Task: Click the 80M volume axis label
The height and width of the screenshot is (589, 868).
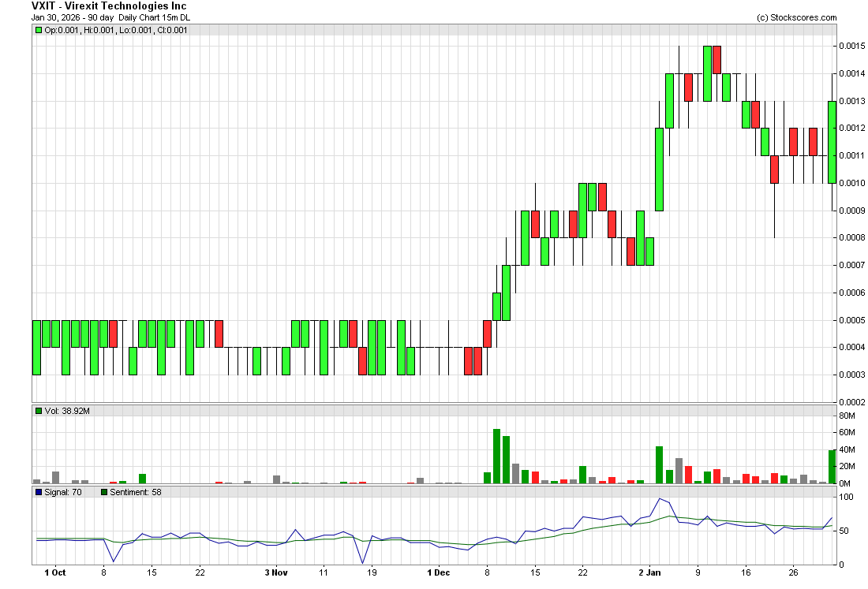Action: [x=847, y=416]
